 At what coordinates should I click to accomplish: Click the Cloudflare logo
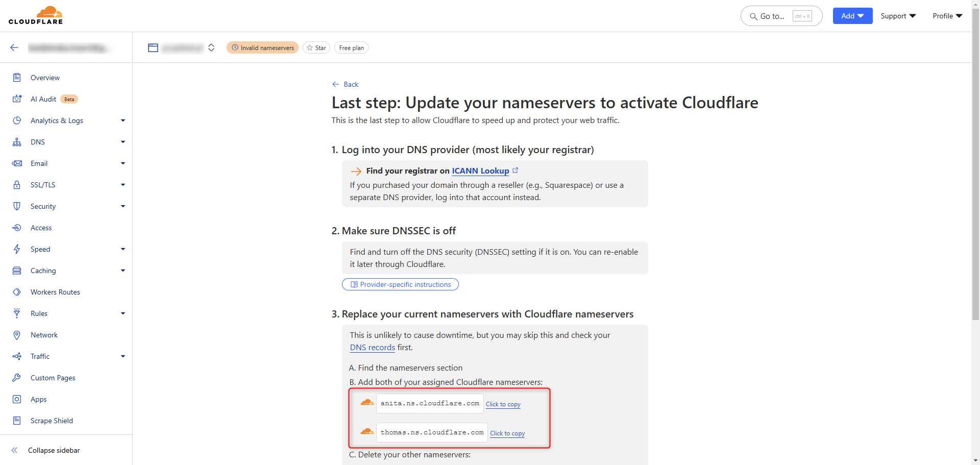[36, 15]
